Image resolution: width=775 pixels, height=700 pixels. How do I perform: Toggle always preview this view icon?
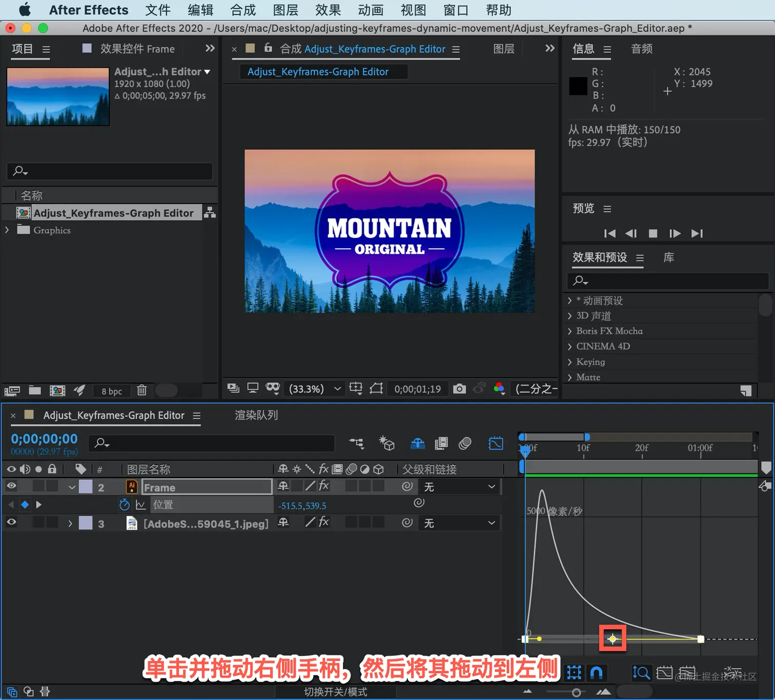point(233,388)
